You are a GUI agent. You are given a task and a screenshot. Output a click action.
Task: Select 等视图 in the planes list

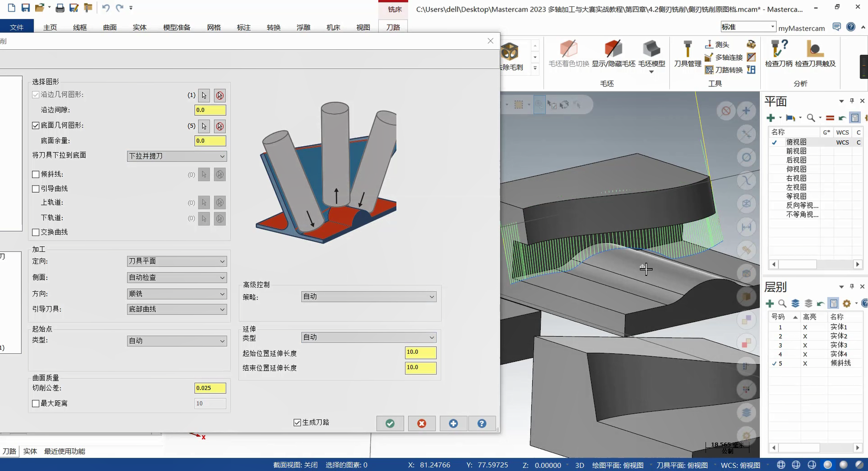click(x=796, y=196)
